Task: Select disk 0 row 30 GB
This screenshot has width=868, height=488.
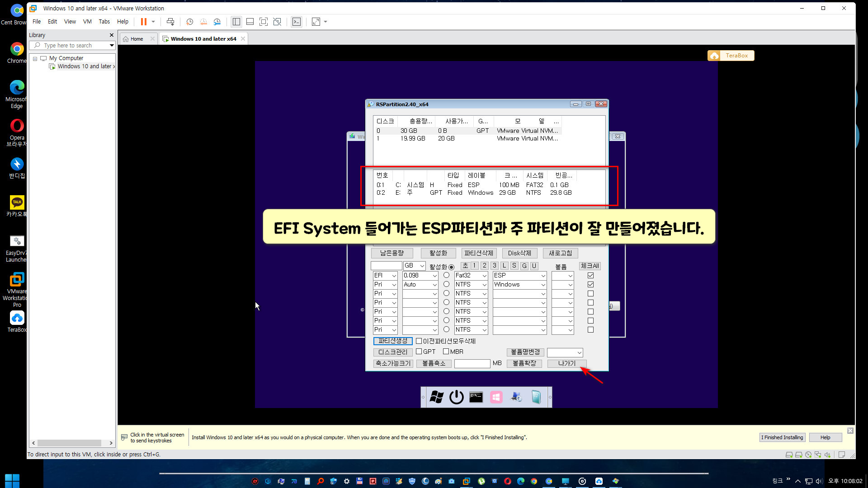Action: [468, 131]
